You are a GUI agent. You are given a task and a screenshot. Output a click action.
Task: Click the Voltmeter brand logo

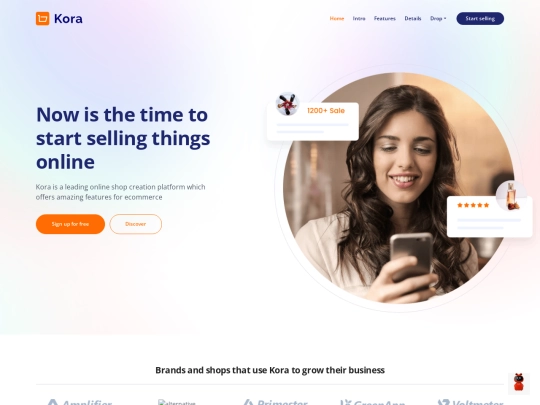(x=470, y=402)
